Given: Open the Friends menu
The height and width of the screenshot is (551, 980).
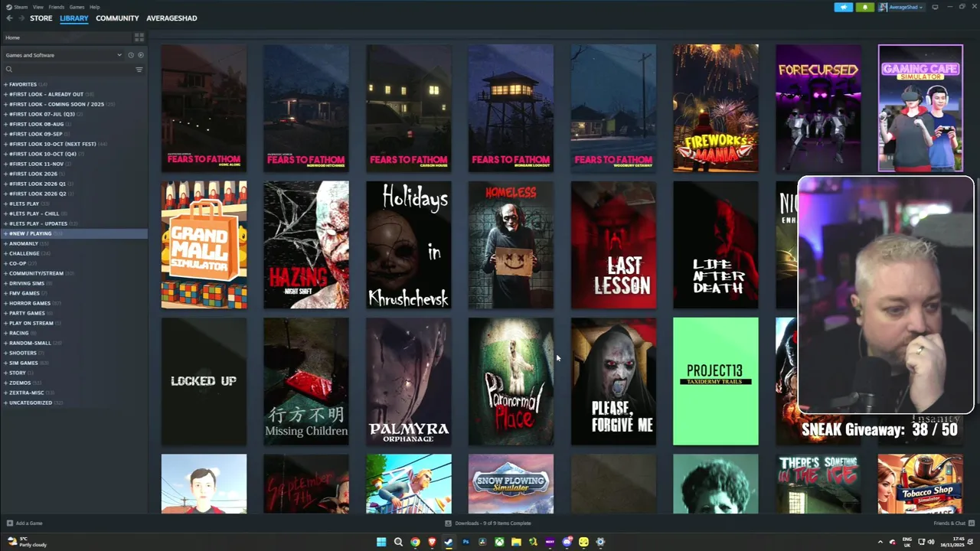Looking at the screenshot, I should (57, 7).
